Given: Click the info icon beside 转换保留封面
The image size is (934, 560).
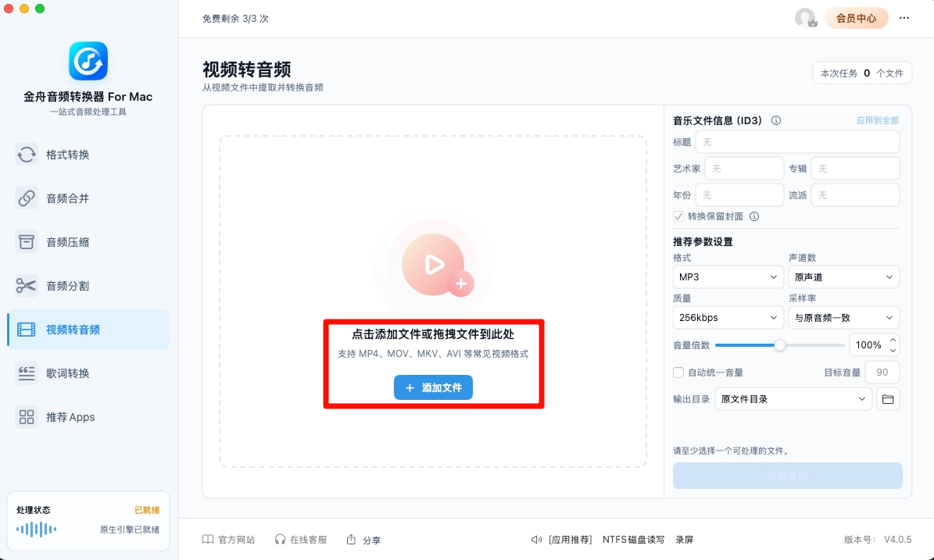Looking at the screenshot, I should [754, 216].
